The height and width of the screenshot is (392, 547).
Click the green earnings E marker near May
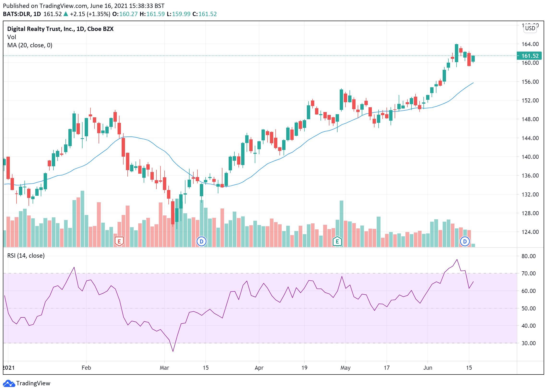tap(337, 241)
